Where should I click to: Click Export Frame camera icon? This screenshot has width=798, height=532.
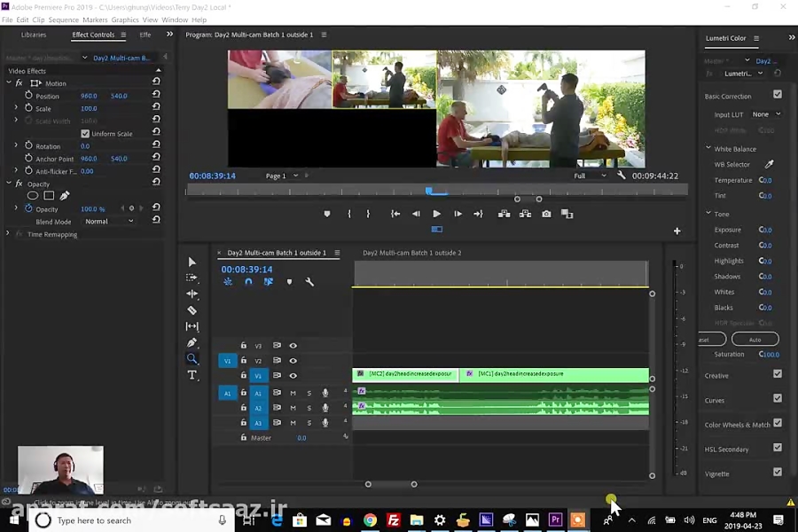(x=546, y=214)
